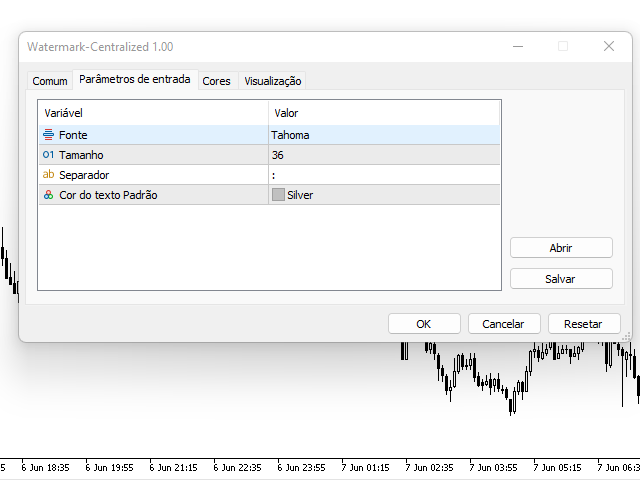
Task: Click the Cor do texto Padrão color icon
Action: (x=48, y=195)
